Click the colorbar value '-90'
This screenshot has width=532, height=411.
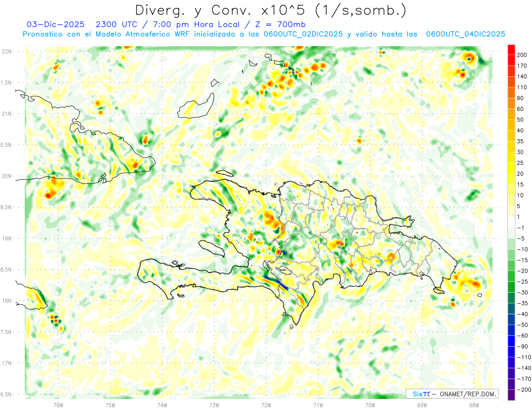(x=523, y=347)
